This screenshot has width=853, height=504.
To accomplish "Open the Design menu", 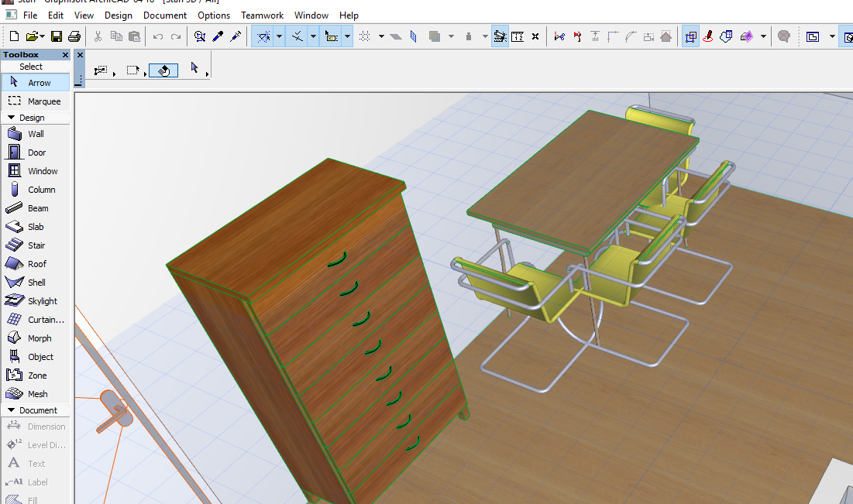I will point(118,15).
